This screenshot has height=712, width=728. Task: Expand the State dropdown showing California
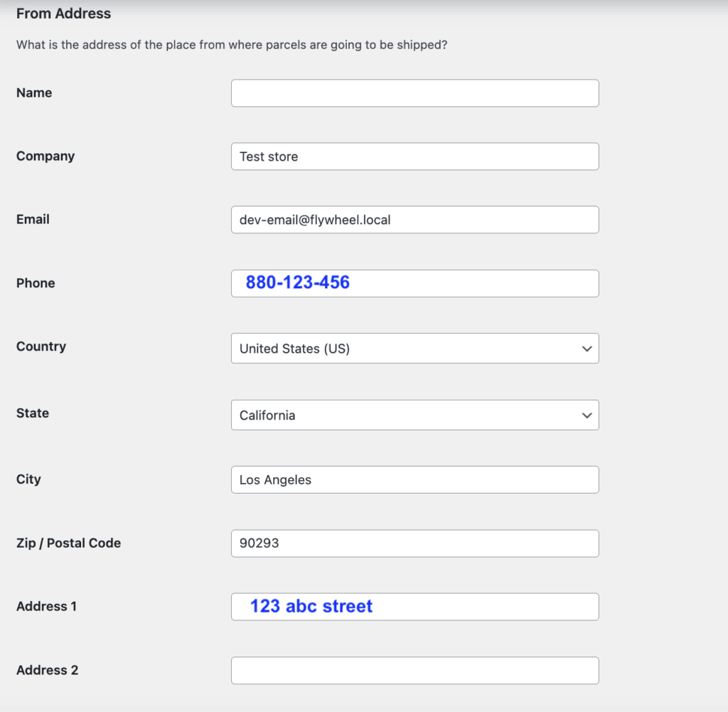[x=414, y=415]
